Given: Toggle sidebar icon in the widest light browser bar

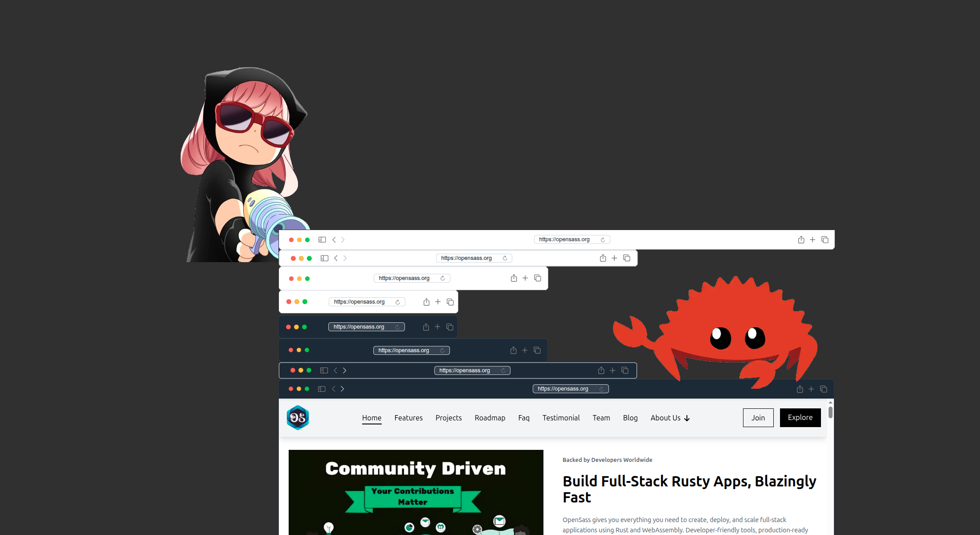Looking at the screenshot, I should tap(322, 240).
